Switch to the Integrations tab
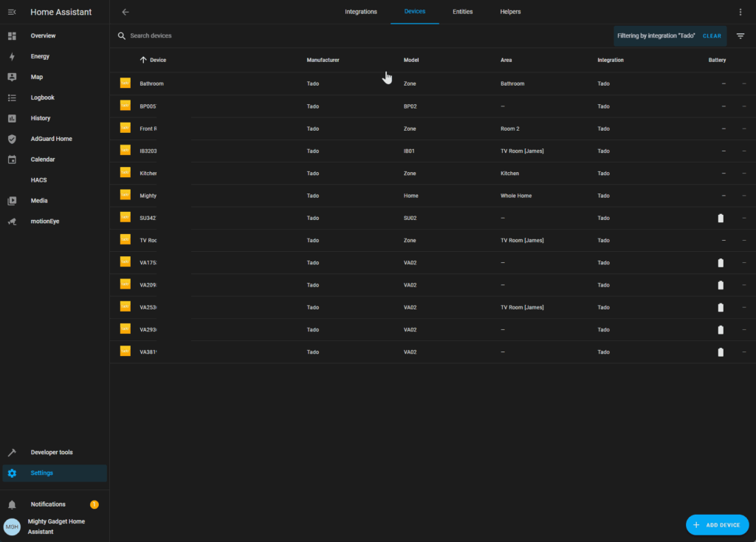The width and height of the screenshot is (756, 542). 361,12
